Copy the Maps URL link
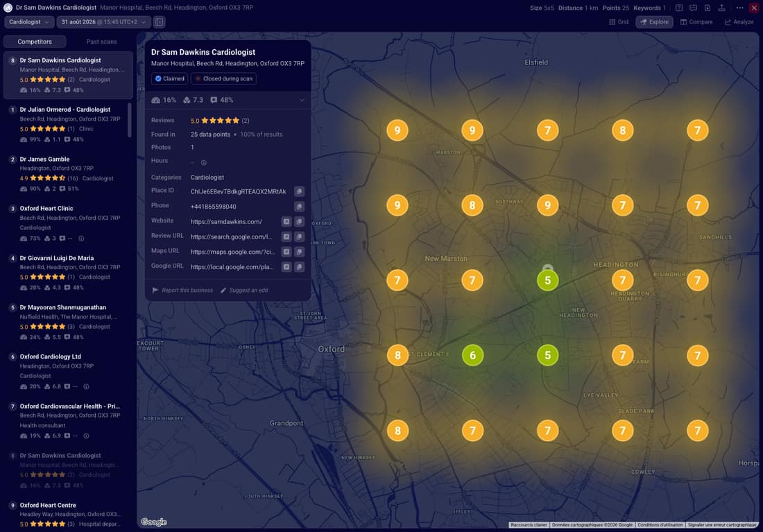Screen dimensions: 763x532 [299, 252]
